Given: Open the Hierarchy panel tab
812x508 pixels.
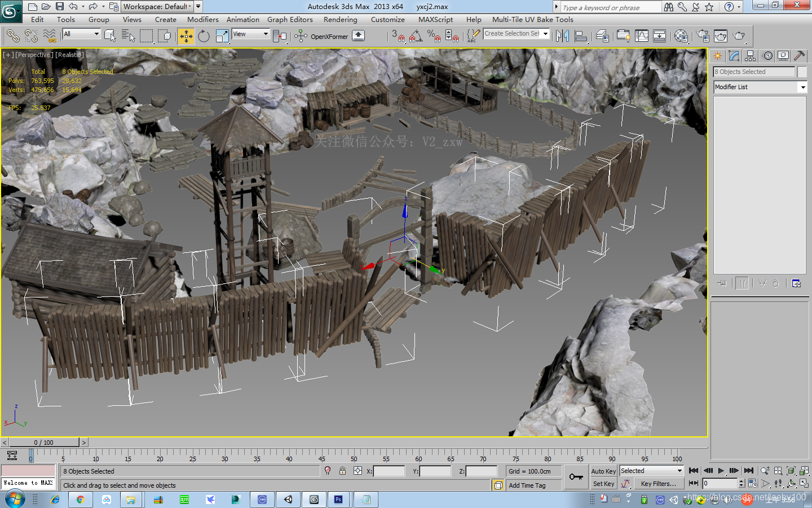Looking at the screenshot, I should pos(750,56).
